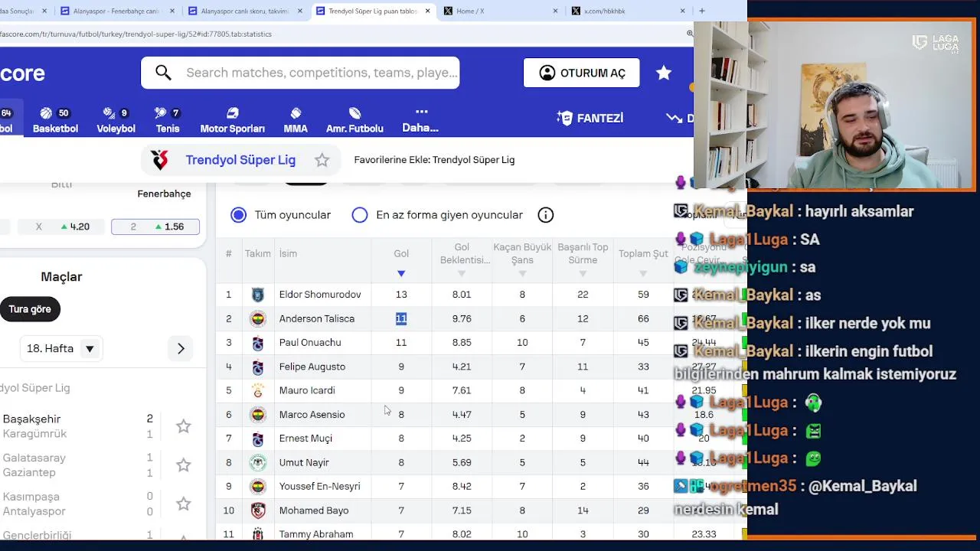Open Trendyol Süper Lig link
The height and width of the screenshot is (551, 980).
click(240, 160)
